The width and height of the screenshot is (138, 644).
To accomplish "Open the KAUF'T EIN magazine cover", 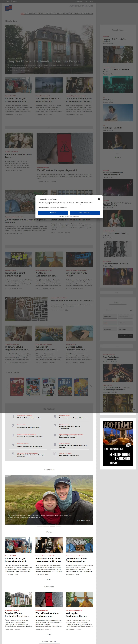I will pyautogui.click(x=17, y=387).
